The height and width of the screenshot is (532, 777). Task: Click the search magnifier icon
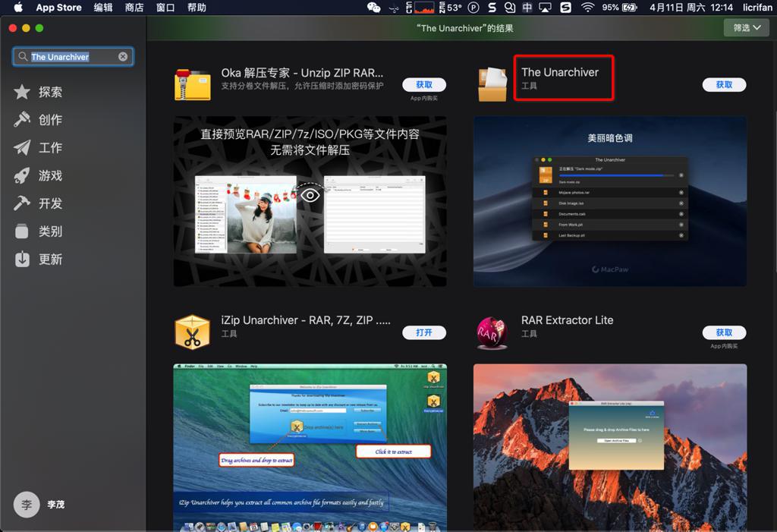pos(23,56)
